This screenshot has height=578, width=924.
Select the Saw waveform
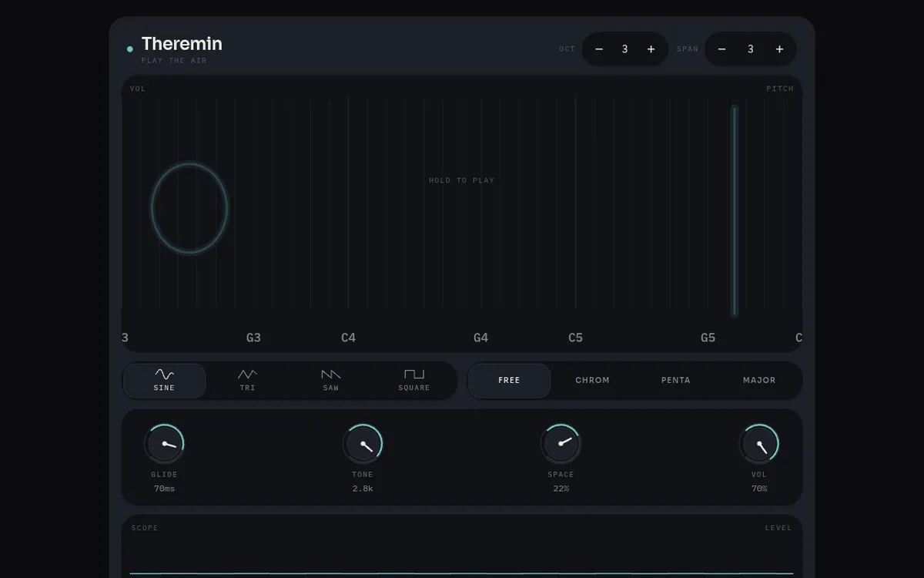[x=331, y=381]
